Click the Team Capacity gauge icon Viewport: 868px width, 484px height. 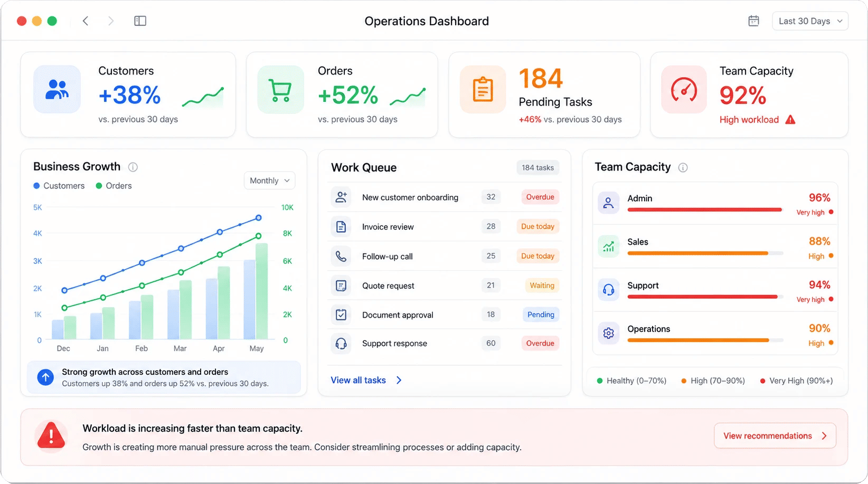(684, 89)
